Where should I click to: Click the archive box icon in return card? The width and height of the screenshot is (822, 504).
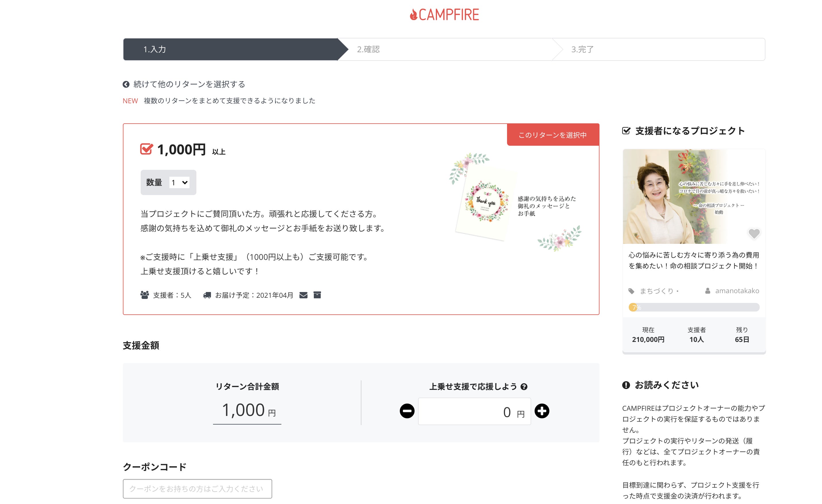pyautogui.click(x=317, y=295)
